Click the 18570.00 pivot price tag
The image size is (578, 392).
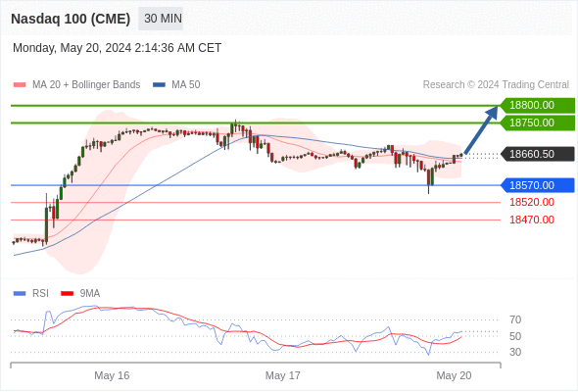(538, 185)
